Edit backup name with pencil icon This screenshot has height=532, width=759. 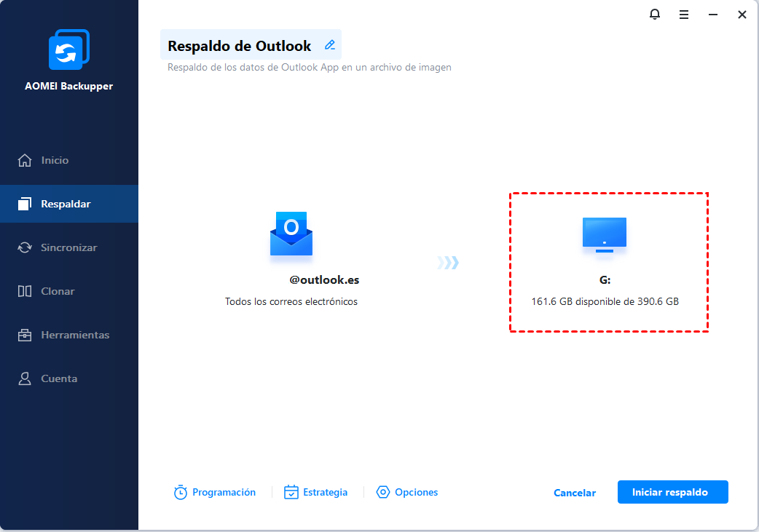pos(330,45)
